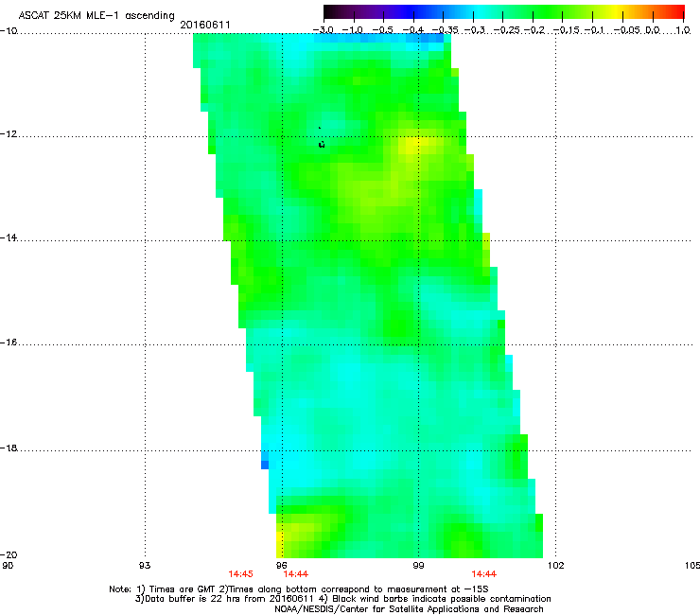This screenshot has height=615, width=700.
Task: Select the -0.05 color bar label
Action: tap(627, 30)
